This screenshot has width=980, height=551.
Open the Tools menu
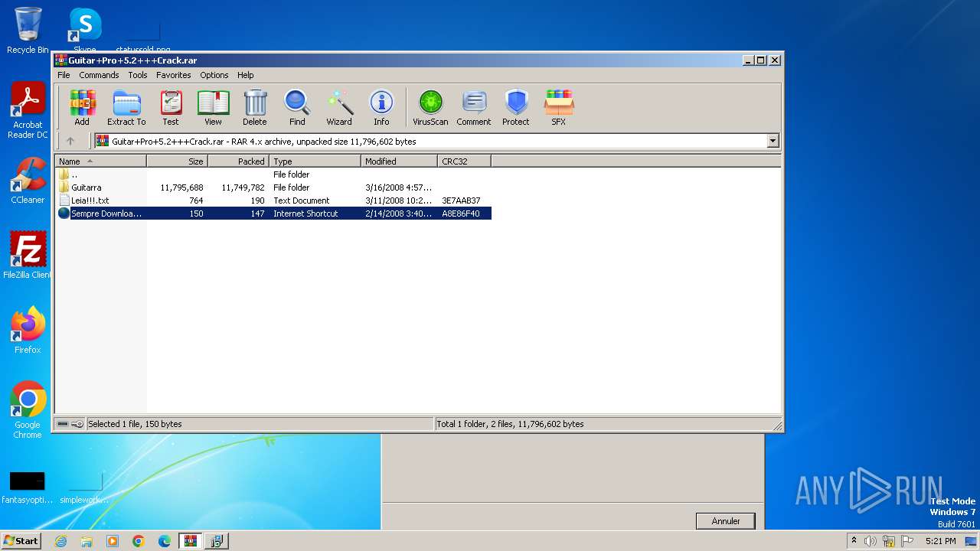tap(138, 75)
